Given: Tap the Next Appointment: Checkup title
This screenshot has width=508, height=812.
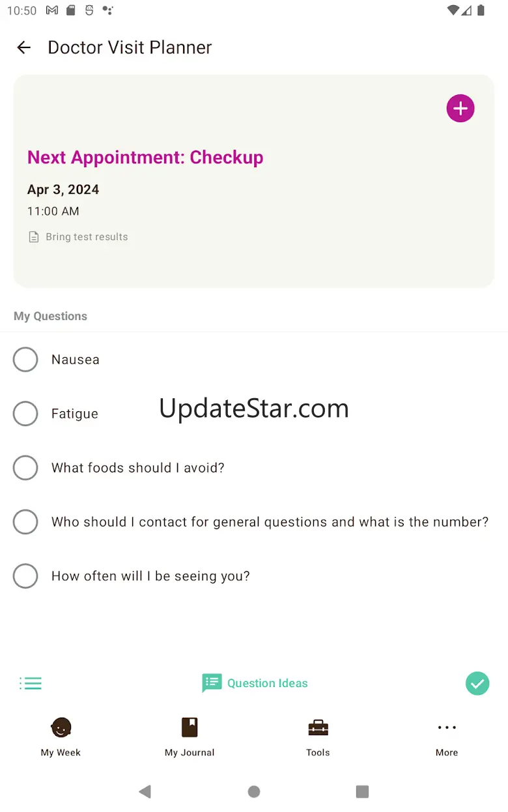Looking at the screenshot, I should [145, 157].
